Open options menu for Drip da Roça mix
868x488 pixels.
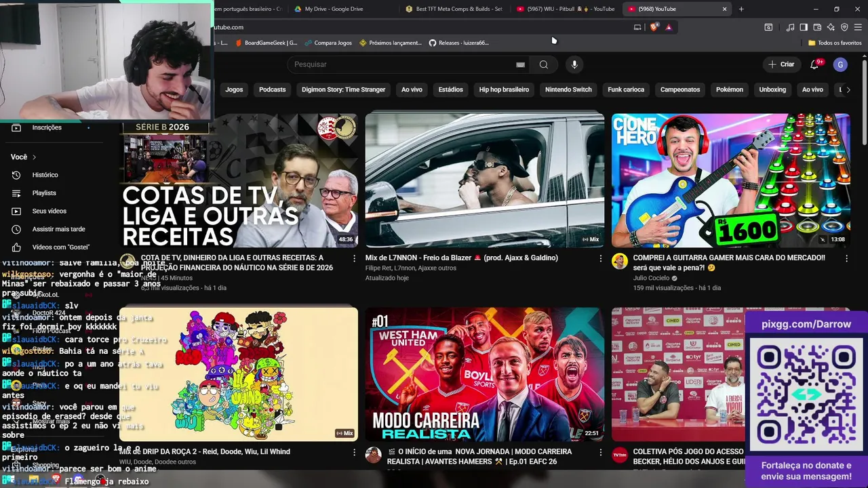(354, 452)
